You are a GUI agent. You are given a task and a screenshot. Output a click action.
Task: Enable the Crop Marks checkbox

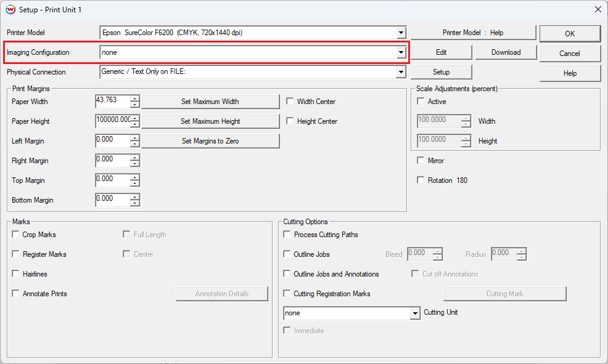pos(15,235)
